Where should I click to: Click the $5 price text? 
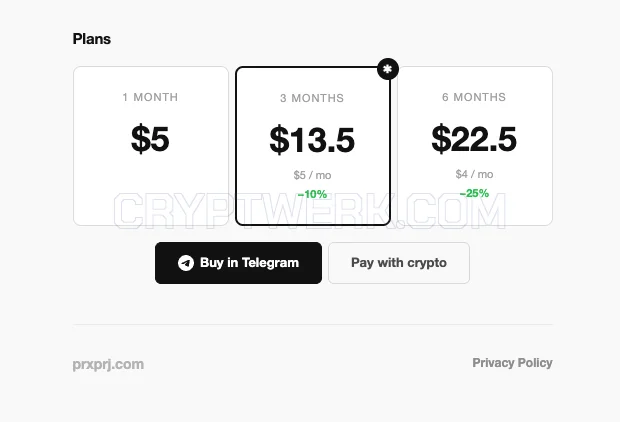[x=150, y=138]
